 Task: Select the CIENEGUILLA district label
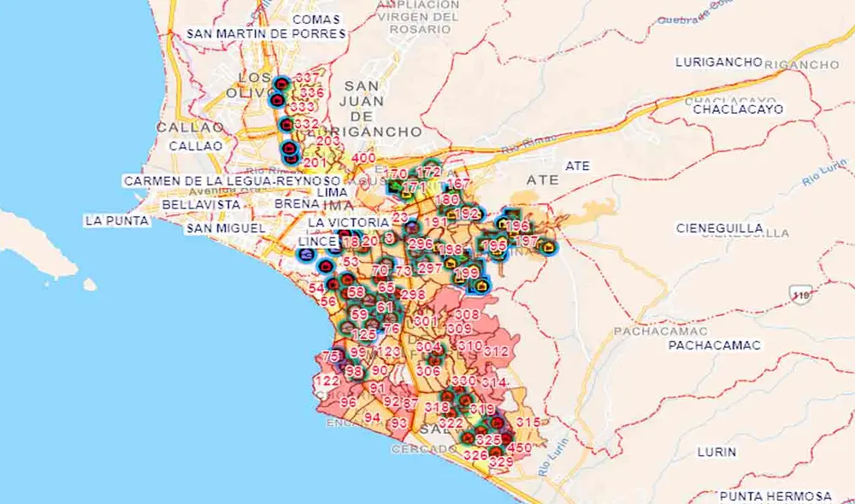pyautogui.click(x=719, y=228)
